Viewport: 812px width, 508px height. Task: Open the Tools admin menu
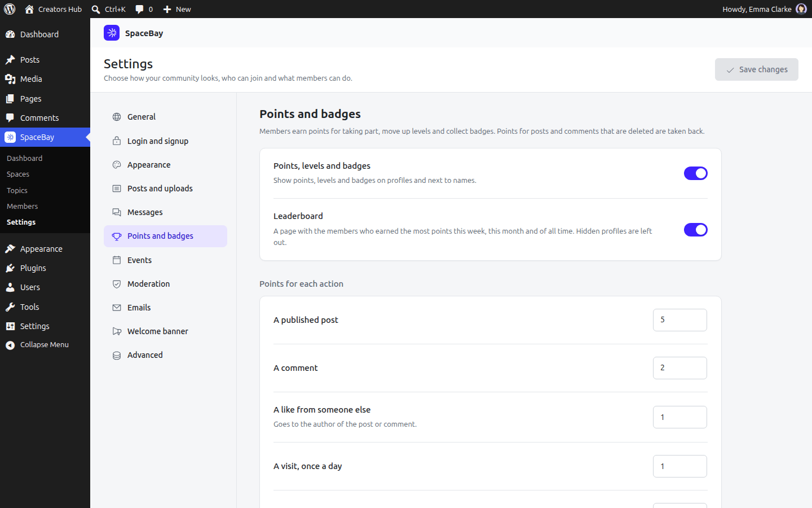(x=45, y=307)
